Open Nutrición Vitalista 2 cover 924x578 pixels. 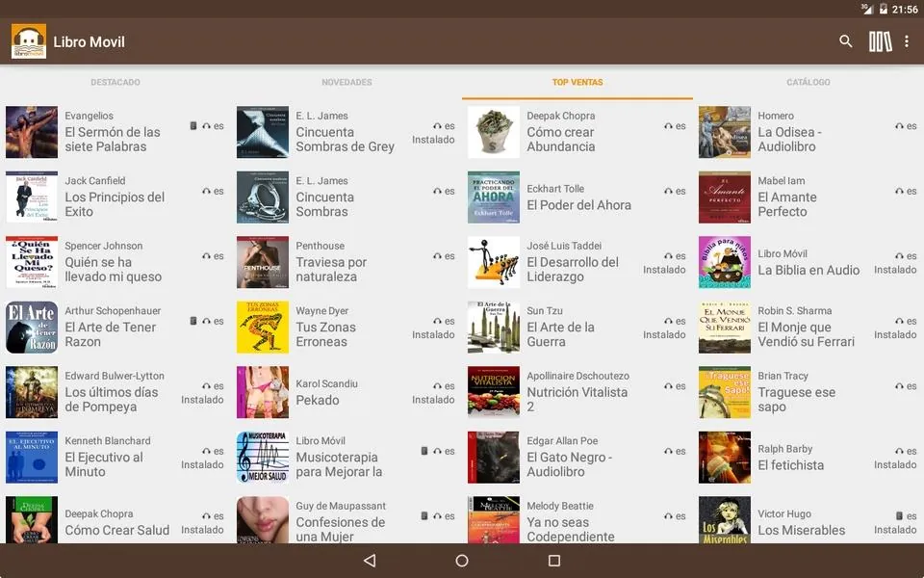[494, 392]
